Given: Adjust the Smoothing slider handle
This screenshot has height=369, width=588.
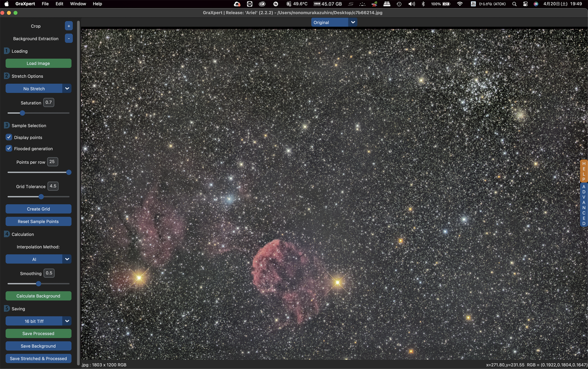Looking at the screenshot, I should [39, 284].
